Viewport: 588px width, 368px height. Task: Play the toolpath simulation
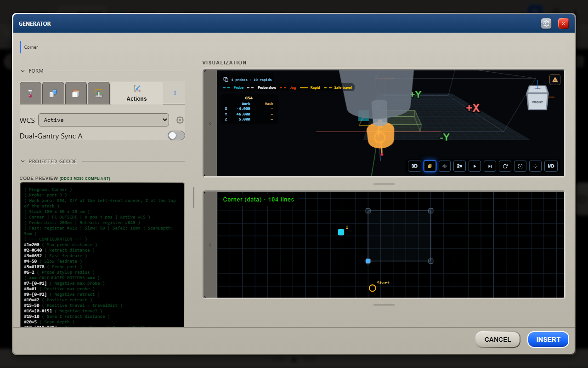[475, 166]
